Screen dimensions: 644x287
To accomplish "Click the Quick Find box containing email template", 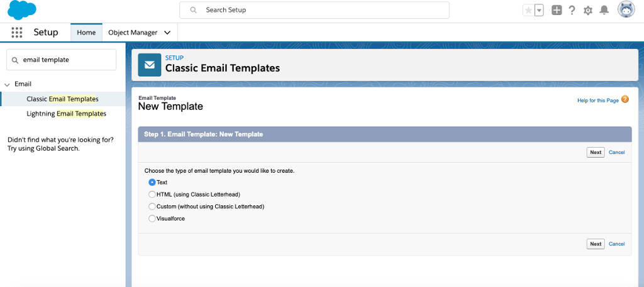I will point(62,60).
